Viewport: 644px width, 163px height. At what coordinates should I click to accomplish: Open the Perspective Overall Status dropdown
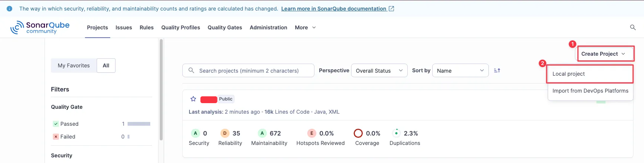click(379, 70)
